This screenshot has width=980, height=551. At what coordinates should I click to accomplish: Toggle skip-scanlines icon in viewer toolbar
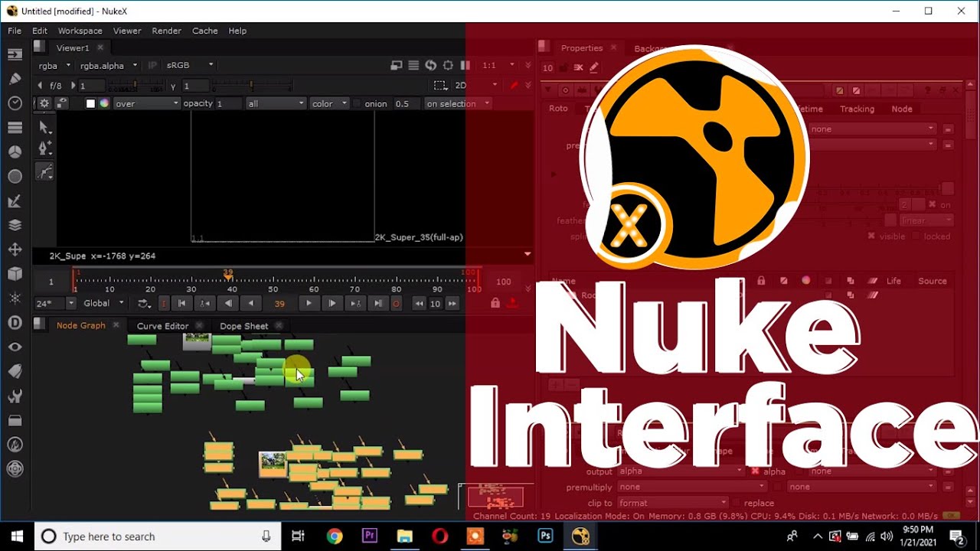[x=413, y=66]
